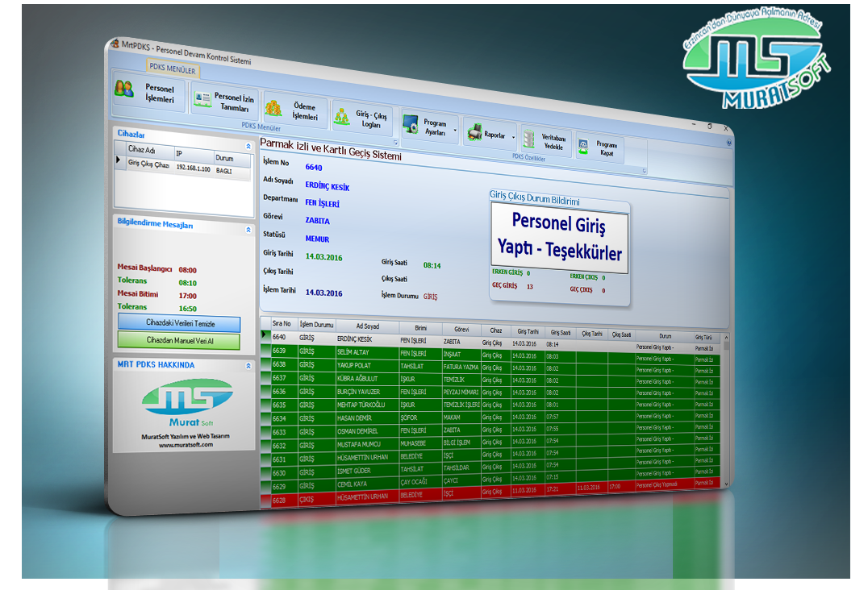The height and width of the screenshot is (590, 868).
Task: Sort log table by Sıra No header
Action: (x=282, y=323)
